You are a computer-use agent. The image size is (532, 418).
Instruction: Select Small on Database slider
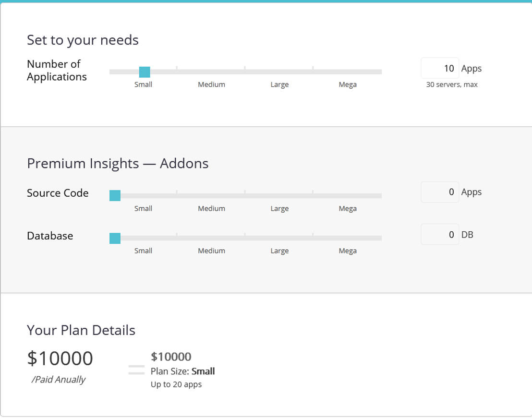[x=143, y=251]
